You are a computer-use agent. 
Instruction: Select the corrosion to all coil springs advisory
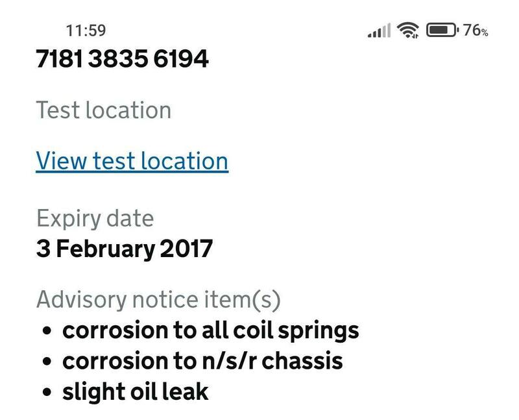click(x=210, y=330)
